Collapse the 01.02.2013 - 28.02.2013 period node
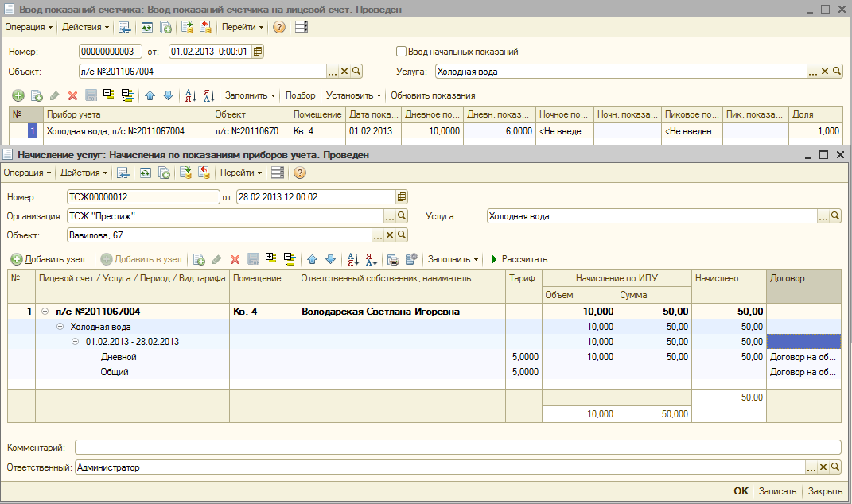The height and width of the screenshot is (504, 852). click(x=76, y=342)
